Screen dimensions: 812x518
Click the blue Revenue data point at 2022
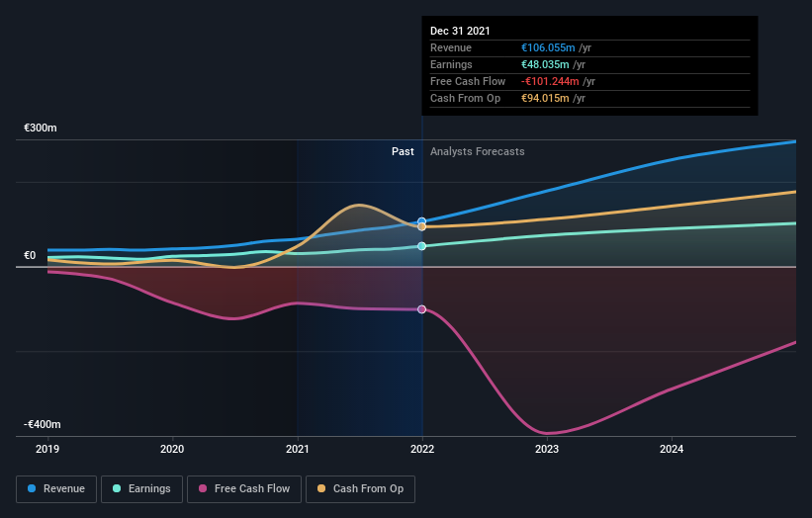pos(422,221)
